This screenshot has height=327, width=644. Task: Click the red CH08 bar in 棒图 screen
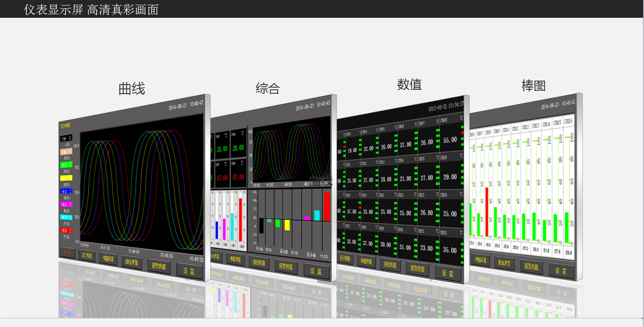[487, 213]
